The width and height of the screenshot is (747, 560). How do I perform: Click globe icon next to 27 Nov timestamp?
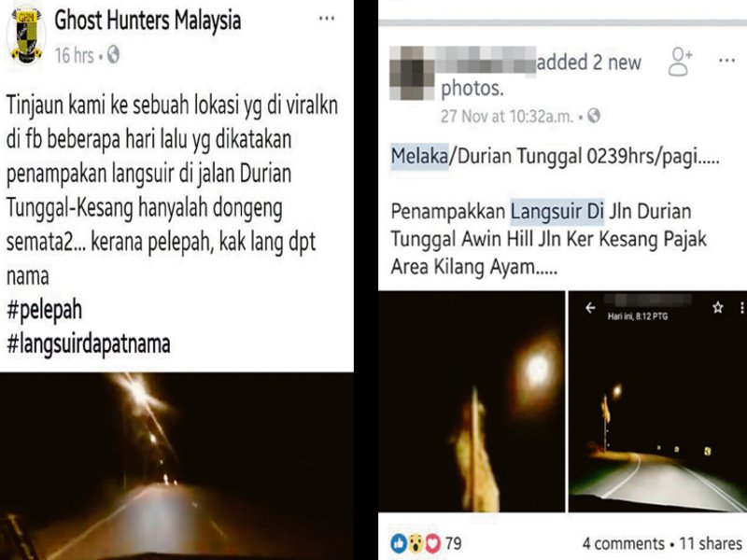point(594,115)
